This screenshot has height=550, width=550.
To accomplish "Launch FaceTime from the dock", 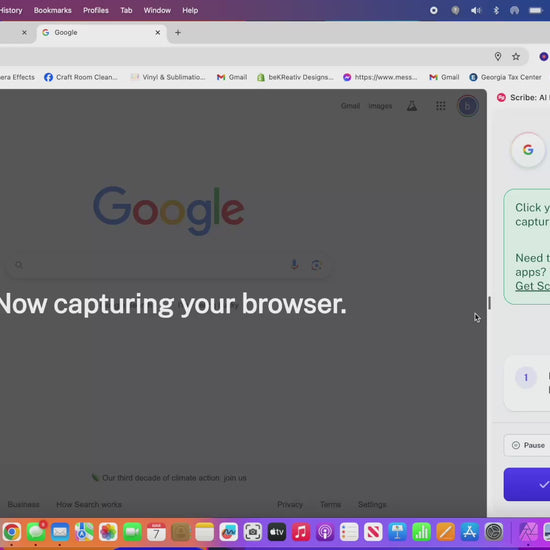I will coord(132,532).
